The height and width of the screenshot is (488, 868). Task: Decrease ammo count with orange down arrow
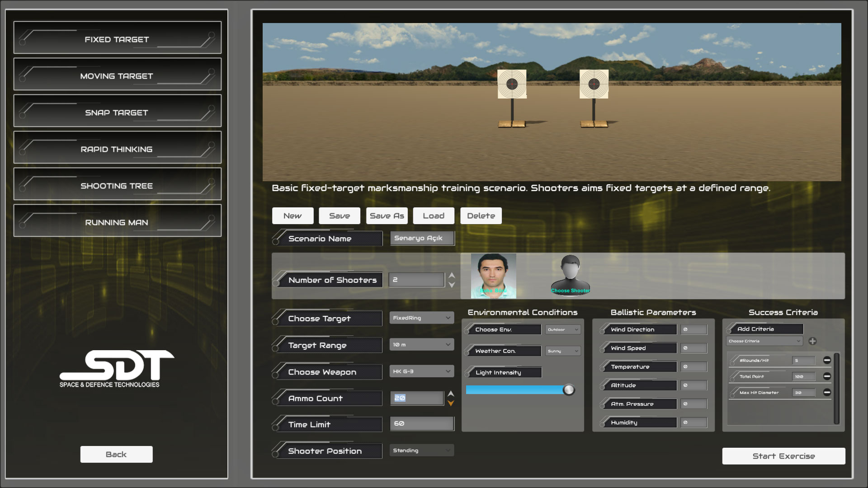tap(451, 403)
